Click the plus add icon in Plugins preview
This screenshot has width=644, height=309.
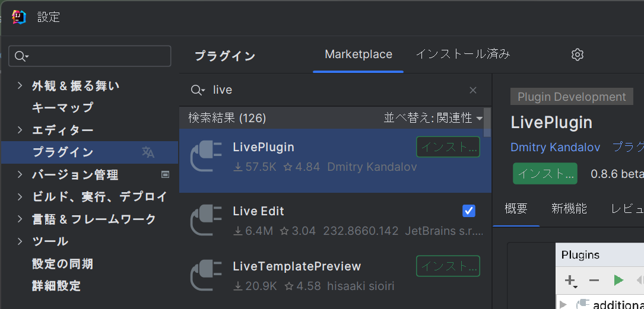[570, 281]
